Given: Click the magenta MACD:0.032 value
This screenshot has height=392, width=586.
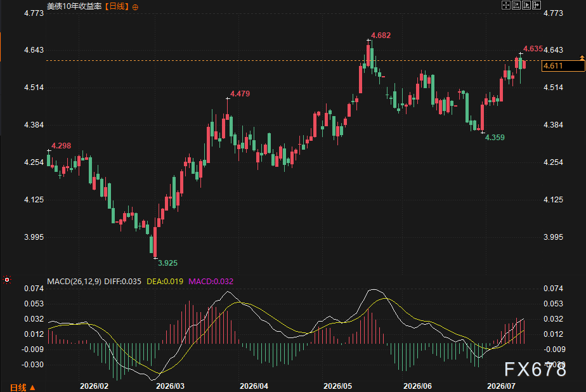Looking at the screenshot, I should click(211, 282).
